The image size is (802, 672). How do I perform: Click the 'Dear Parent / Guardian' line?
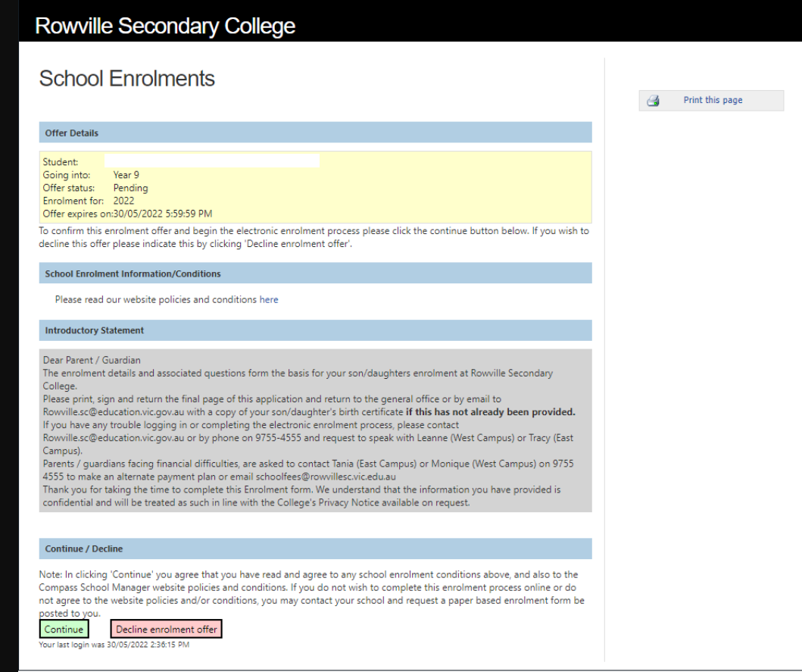92,360
